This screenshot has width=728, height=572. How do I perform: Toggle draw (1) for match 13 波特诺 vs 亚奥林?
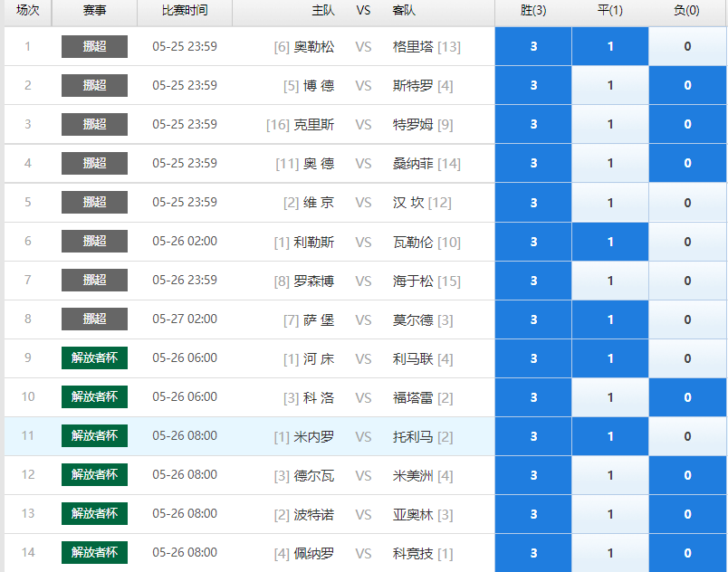(x=610, y=514)
